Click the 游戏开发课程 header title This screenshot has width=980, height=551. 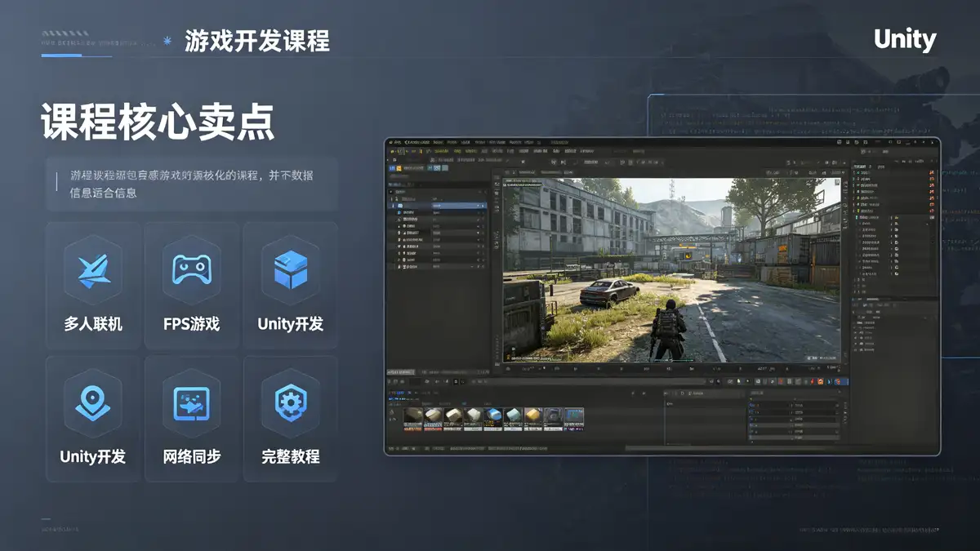pos(257,41)
